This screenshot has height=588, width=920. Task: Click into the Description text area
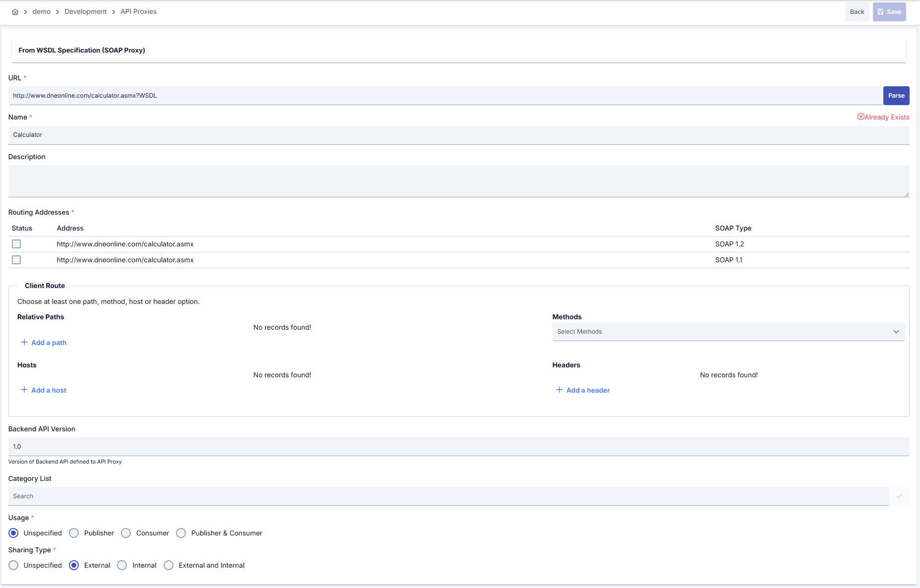pyautogui.click(x=459, y=181)
